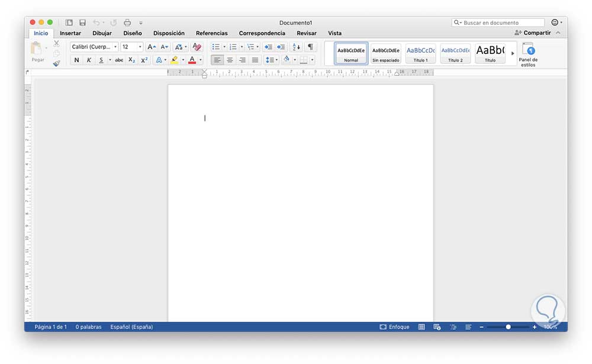Switch to the Dibujar tab
The image size is (592, 364).
(x=102, y=33)
